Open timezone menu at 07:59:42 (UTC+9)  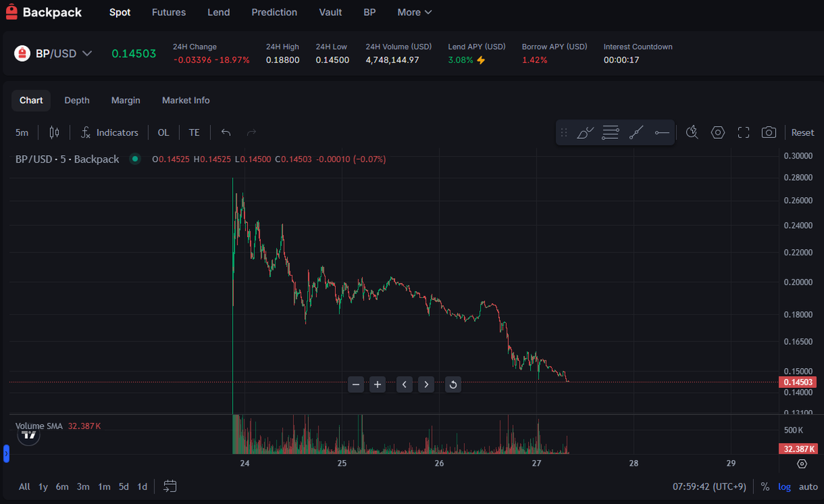pyautogui.click(x=711, y=487)
